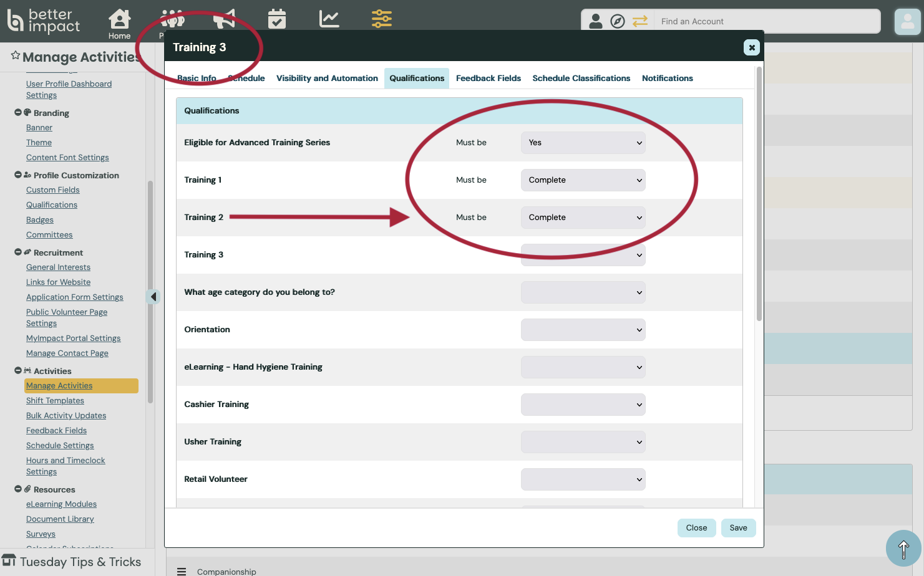Screen dimensions: 924x576
Task: Click the Home icon in top navigation
Action: point(119,23)
